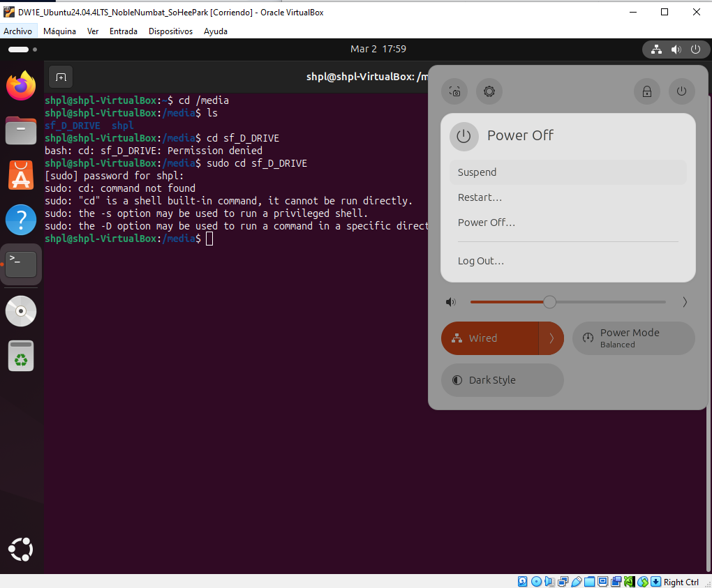Click the network adapter indicator in VirtualBox status bar
Image resolution: width=712 pixels, height=588 pixels.
click(x=563, y=581)
